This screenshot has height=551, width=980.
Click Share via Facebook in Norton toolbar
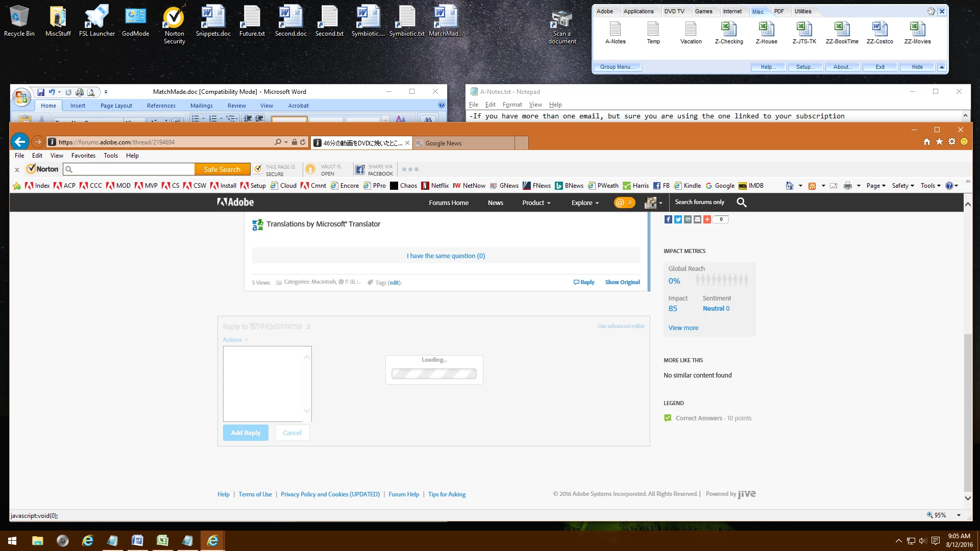pos(375,170)
